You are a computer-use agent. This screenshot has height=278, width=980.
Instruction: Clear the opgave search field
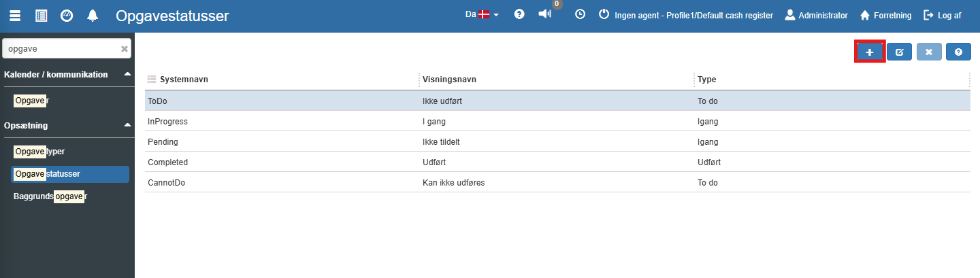coord(124,49)
